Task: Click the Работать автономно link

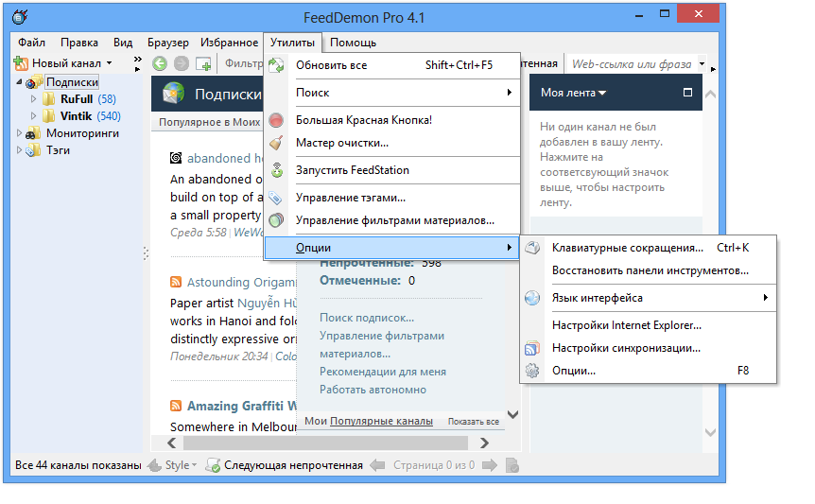Action: click(373, 390)
